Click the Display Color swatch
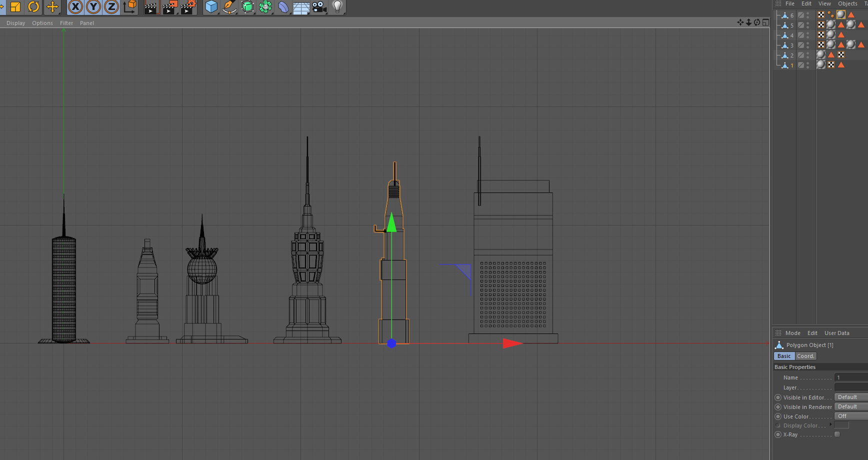The width and height of the screenshot is (868, 460). tap(841, 425)
